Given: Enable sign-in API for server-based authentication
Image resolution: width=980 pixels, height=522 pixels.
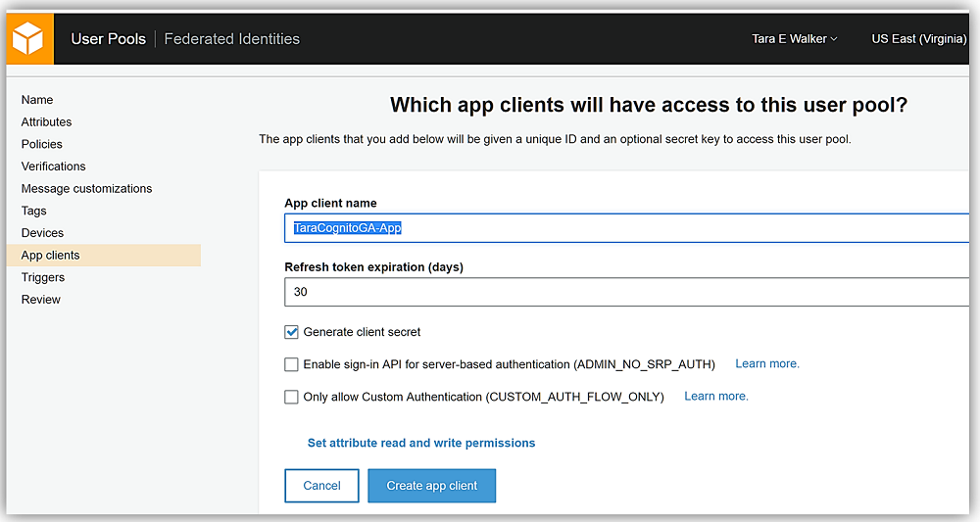Looking at the screenshot, I should tap(292, 364).
